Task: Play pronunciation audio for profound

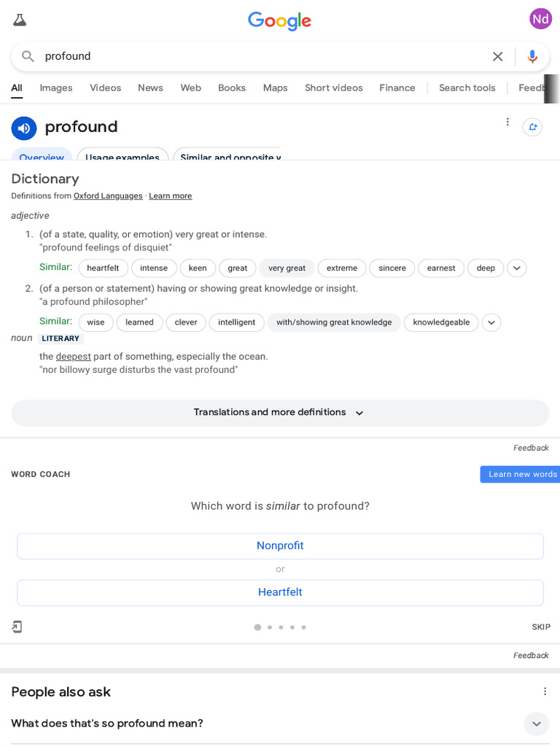Action: pyautogui.click(x=24, y=128)
